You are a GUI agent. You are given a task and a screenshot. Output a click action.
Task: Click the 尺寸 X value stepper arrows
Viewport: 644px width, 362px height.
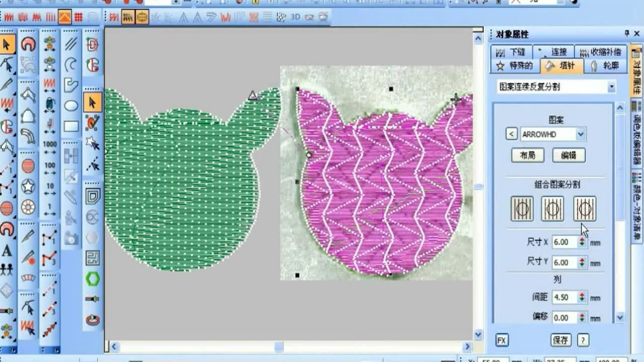click(582, 242)
